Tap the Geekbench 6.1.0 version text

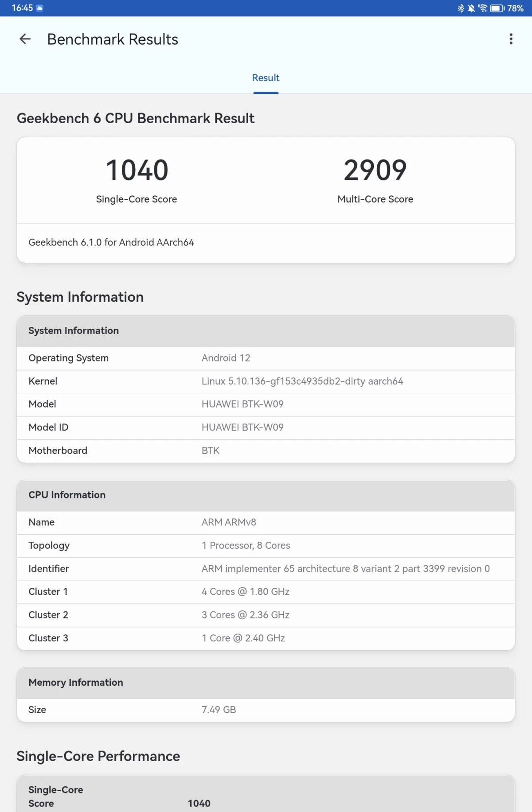pyautogui.click(x=111, y=242)
